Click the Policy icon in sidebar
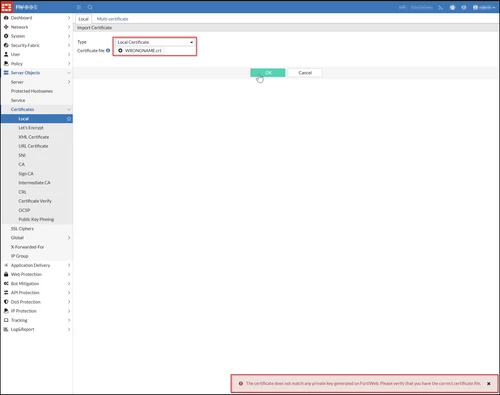This screenshot has height=395, width=500. tap(6, 63)
